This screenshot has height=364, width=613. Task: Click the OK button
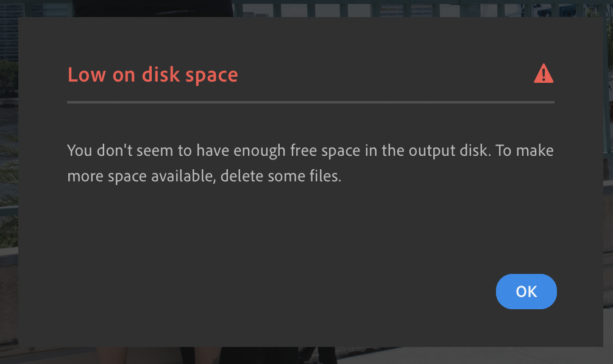526,292
